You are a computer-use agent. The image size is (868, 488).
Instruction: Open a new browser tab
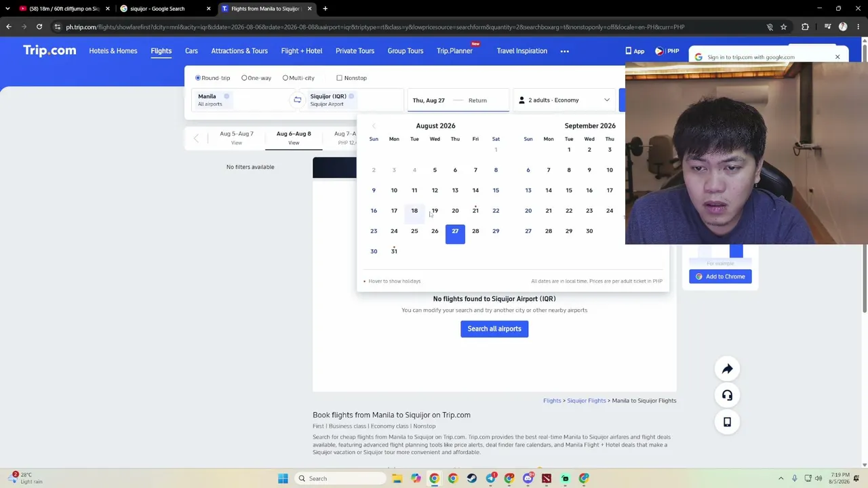point(325,9)
